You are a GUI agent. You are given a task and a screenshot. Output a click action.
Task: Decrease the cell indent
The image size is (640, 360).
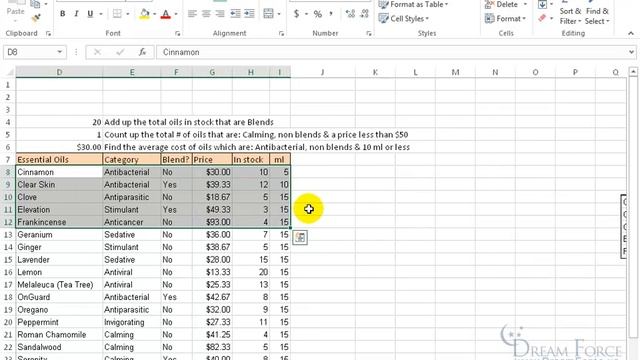coord(236,14)
